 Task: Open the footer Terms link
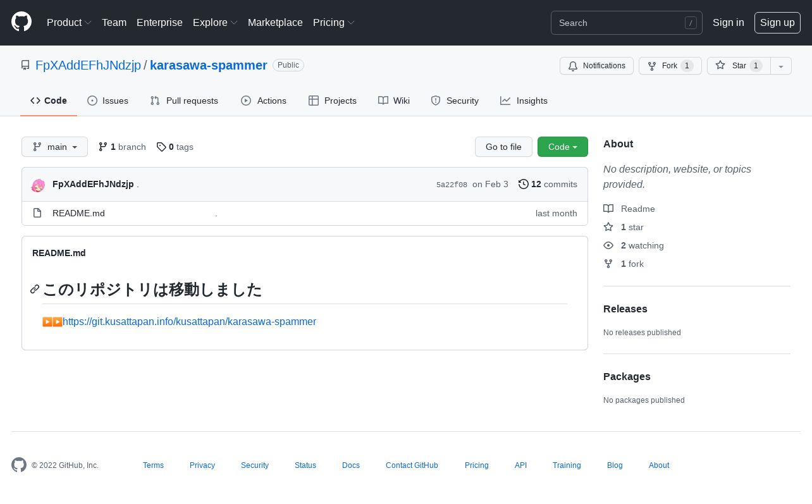click(153, 465)
